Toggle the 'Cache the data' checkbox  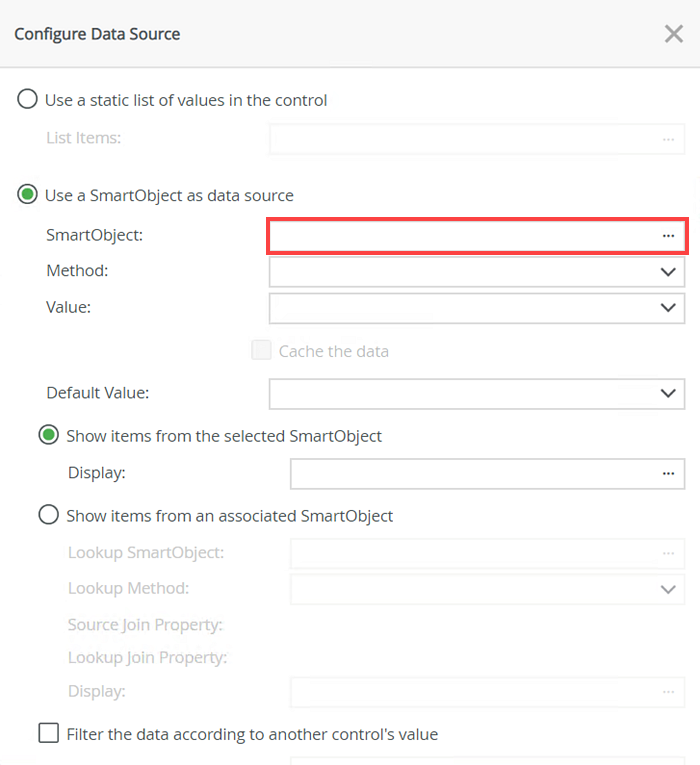pos(261,351)
